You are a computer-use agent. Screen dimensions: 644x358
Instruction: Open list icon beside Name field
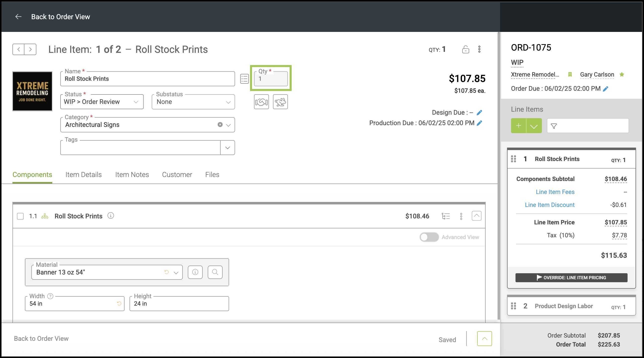(x=244, y=79)
